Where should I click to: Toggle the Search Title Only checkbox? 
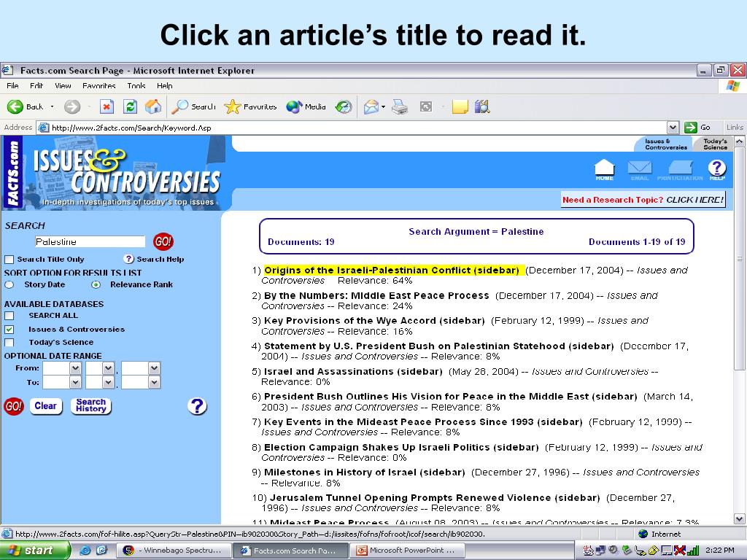pyautogui.click(x=9, y=260)
